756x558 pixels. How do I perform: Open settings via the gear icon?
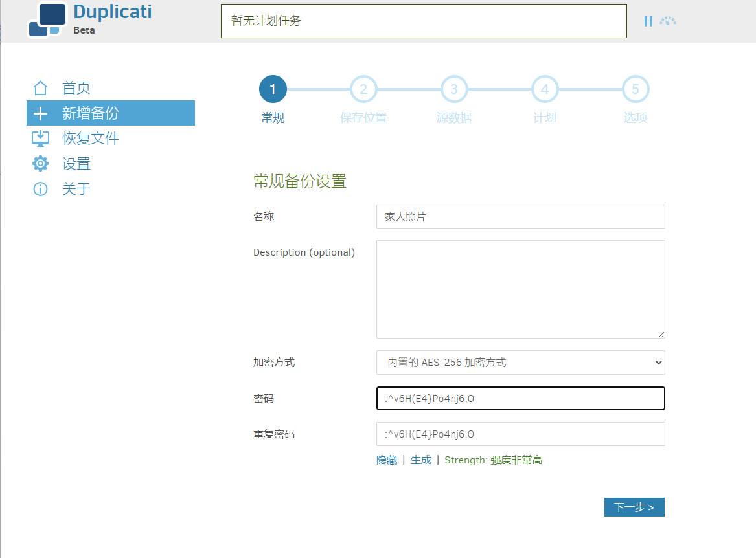(x=40, y=164)
